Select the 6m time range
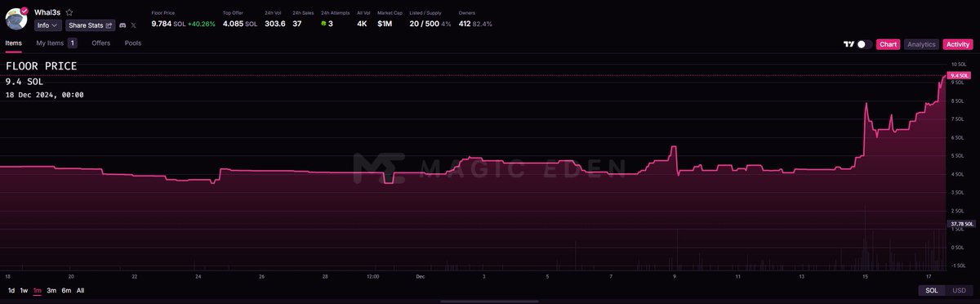This screenshot has width=980, height=304. point(66,290)
